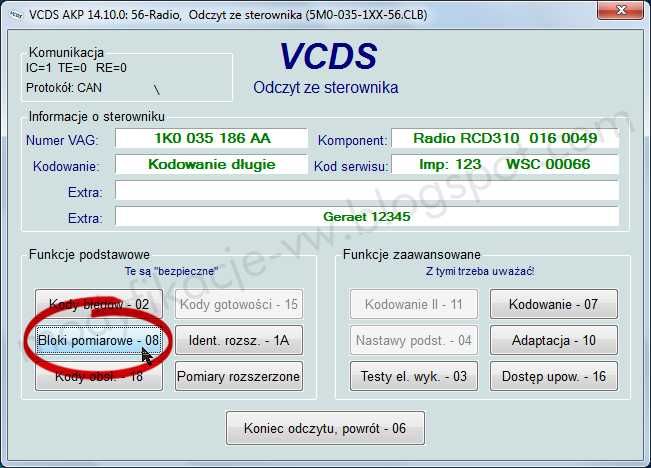Viewport: 651px width, 468px height.
Task: Click the 'Komunikacja' group title
Action: point(66,53)
